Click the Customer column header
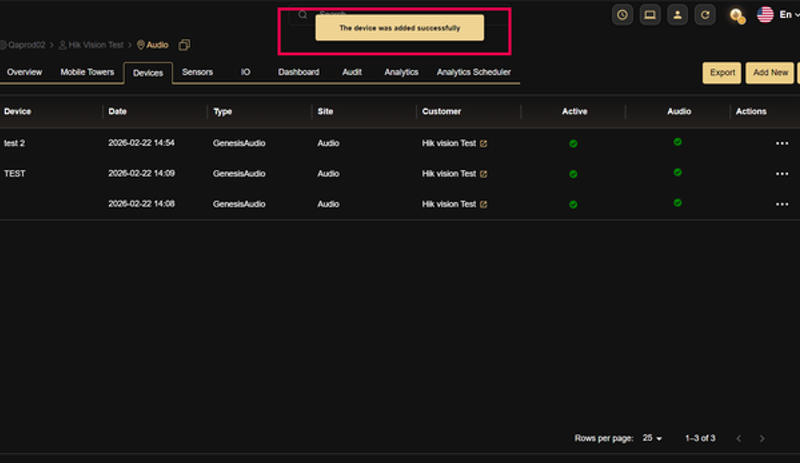This screenshot has height=463, width=800. point(441,111)
